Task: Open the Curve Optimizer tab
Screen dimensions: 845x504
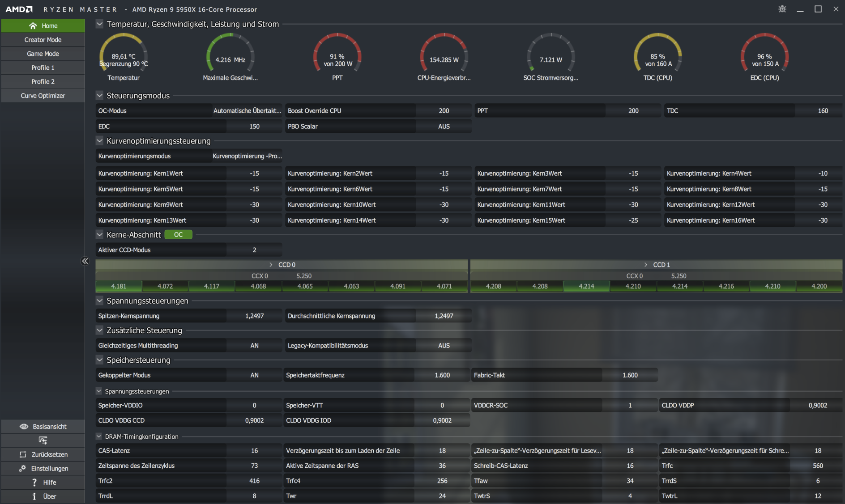Action: [x=43, y=96]
